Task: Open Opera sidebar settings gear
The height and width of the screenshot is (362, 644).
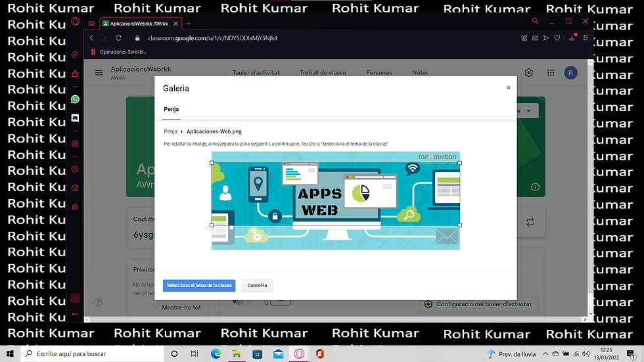Action: (75, 207)
